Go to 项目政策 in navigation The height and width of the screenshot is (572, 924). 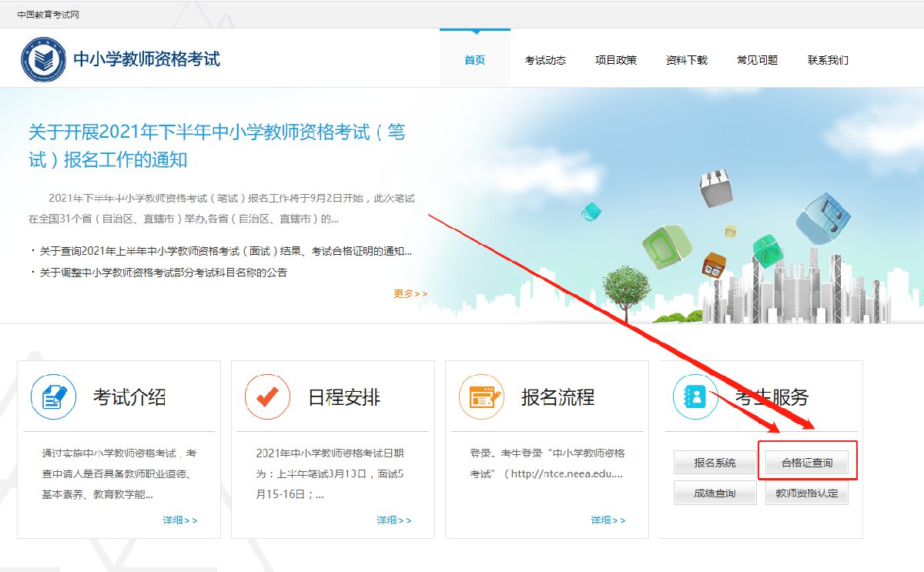(616, 60)
